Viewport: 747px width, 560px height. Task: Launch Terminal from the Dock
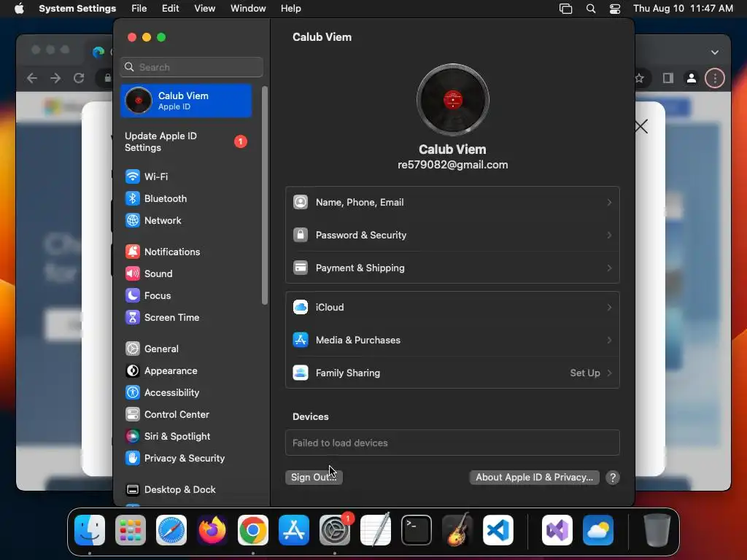tap(417, 530)
